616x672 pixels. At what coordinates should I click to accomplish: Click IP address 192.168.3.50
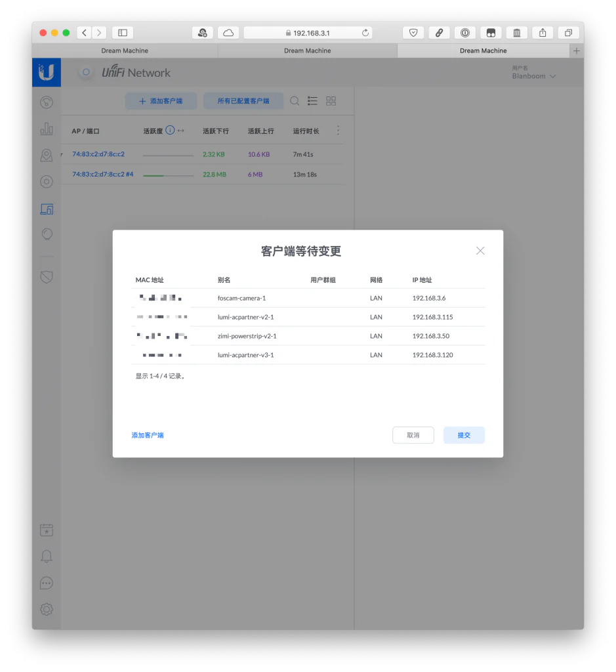pos(431,336)
